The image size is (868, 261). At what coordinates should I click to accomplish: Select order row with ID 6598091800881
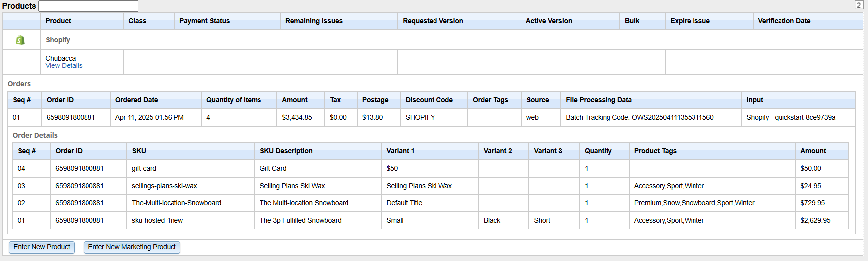(71, 117)
